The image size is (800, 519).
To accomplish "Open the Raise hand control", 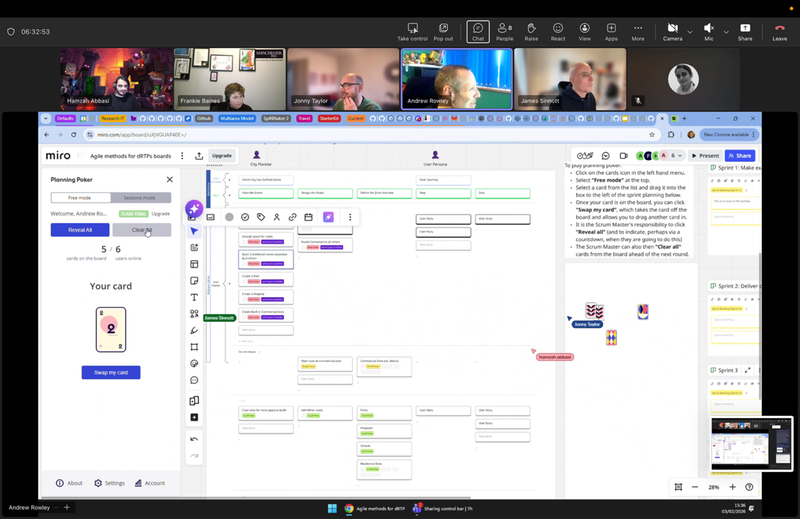I will click(x=531, y=30).
